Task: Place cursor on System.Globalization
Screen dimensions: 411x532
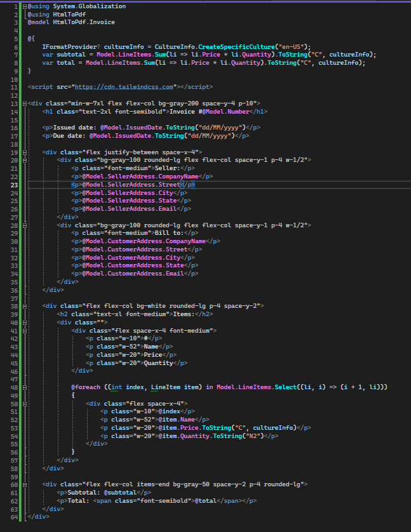Action: coord(90,6)
